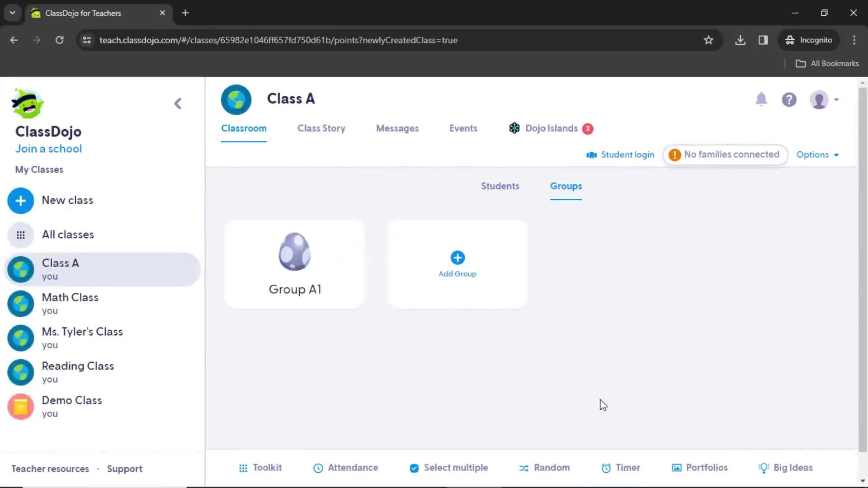868x488 pixels.
Task: Click the help question mark icon
Action: coord(789,99)
